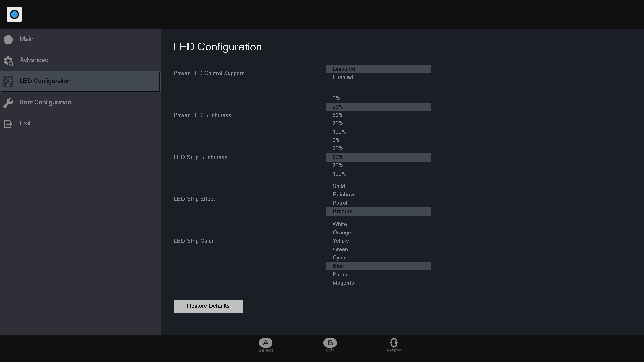Click the A Select button icon

[266, 343]
